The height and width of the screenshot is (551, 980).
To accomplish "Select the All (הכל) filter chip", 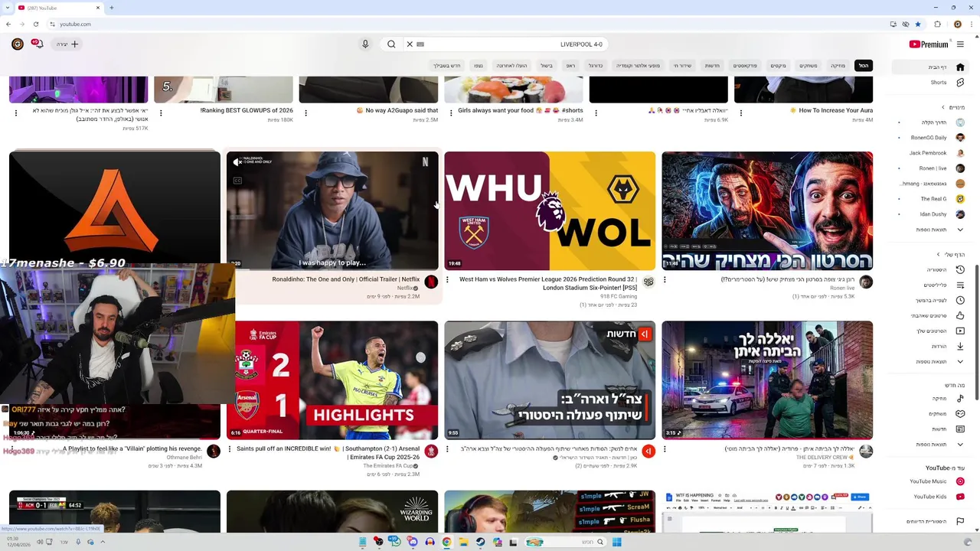I will [x=864, y=66].
